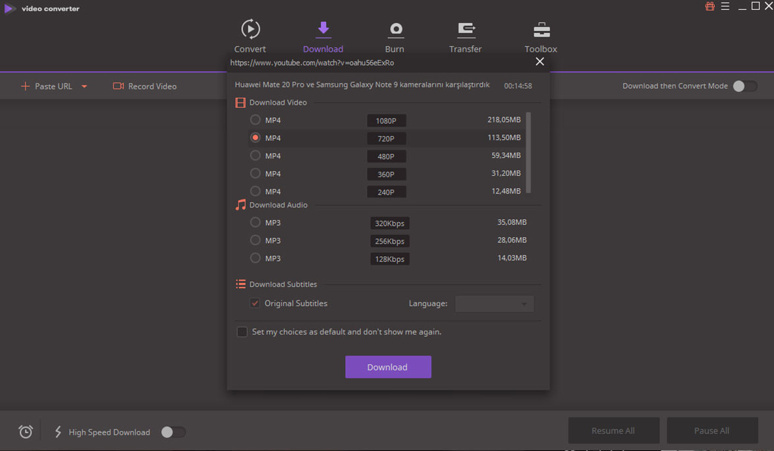
Task: Click the lightning bolt High Speed icon
Action: click(x=58, y=432)
